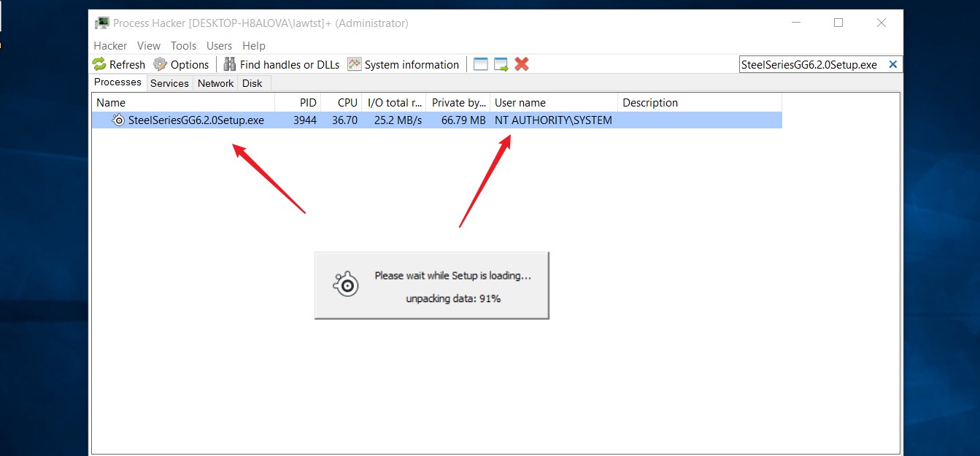Click the SteelSeries process icon in row
Image resolution: width=980 pixels, height=456 pixels.
click(x=118, y=120)
